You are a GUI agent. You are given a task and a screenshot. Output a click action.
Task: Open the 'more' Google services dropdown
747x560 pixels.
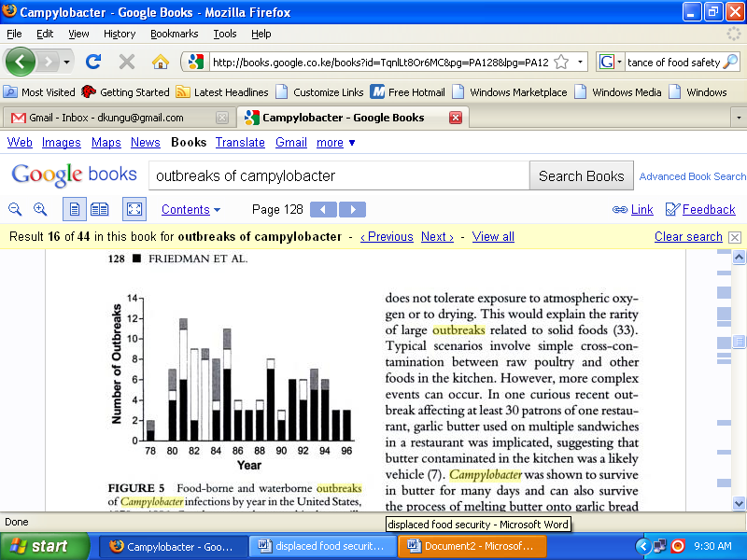(x=335, y=143)
